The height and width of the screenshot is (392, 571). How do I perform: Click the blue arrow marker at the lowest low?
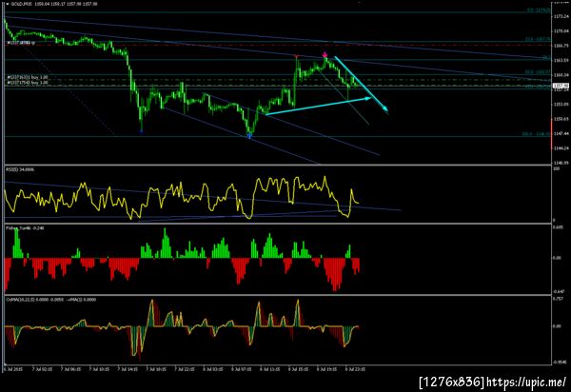(x=249, y=136)
